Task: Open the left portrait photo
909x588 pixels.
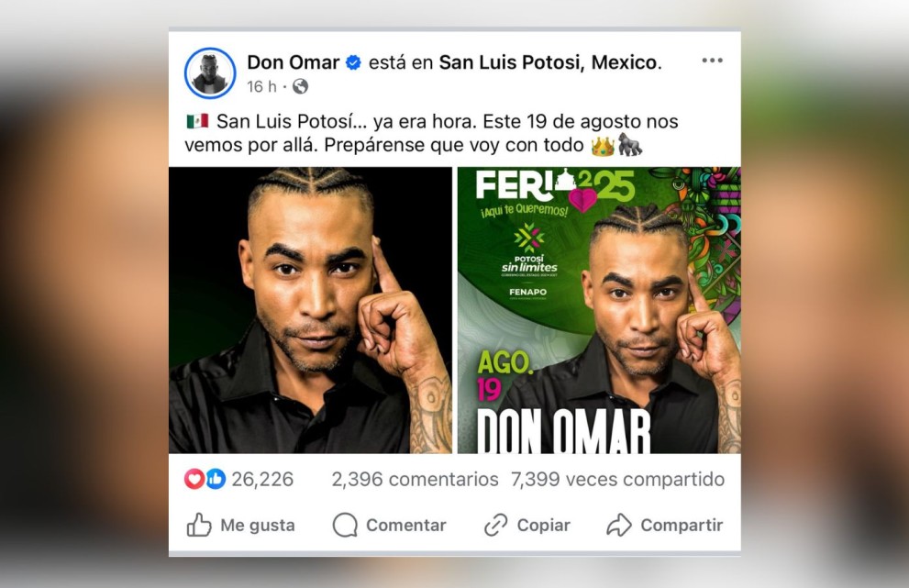Action: click(310, 310)
